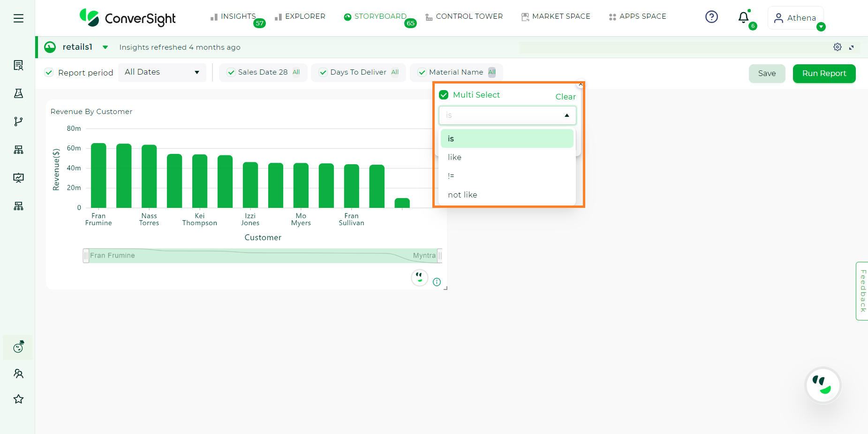868x434 pixels.
Task: Toggle the Material Name filter checkbox
Action: (x=422, y=72)
